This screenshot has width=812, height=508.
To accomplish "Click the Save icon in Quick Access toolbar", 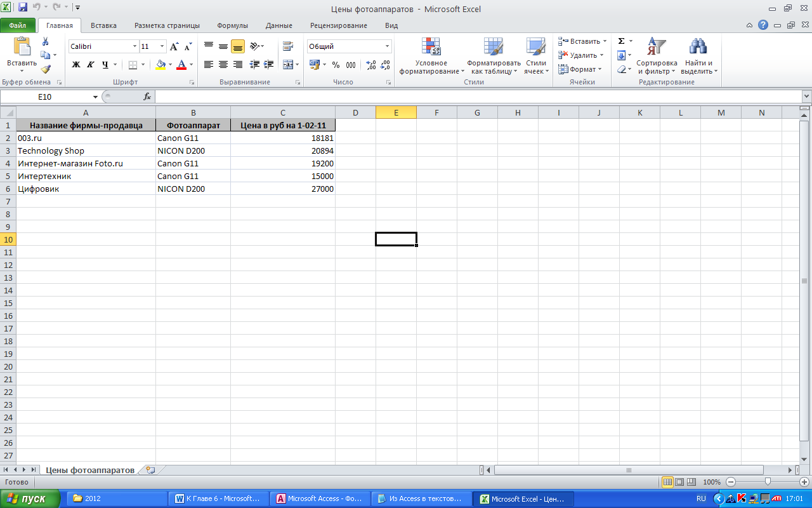I will click(x=23, y=8).
